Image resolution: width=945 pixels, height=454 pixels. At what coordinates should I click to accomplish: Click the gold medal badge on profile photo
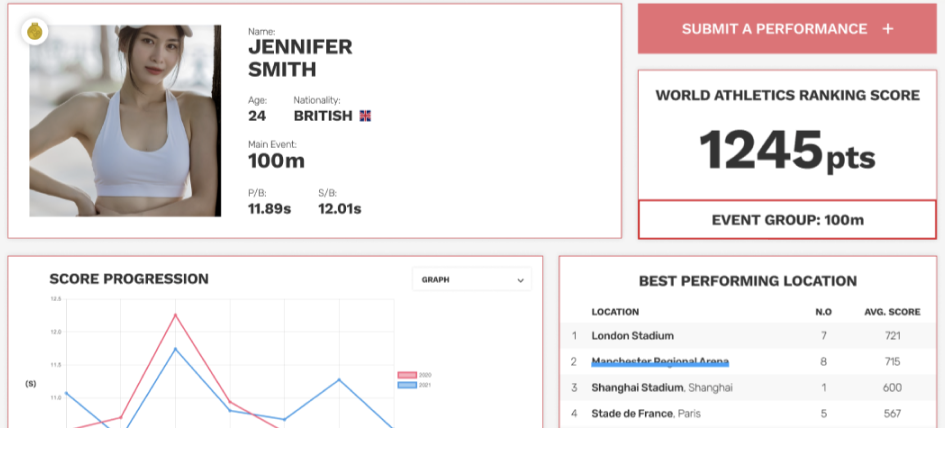coord(36,32)
